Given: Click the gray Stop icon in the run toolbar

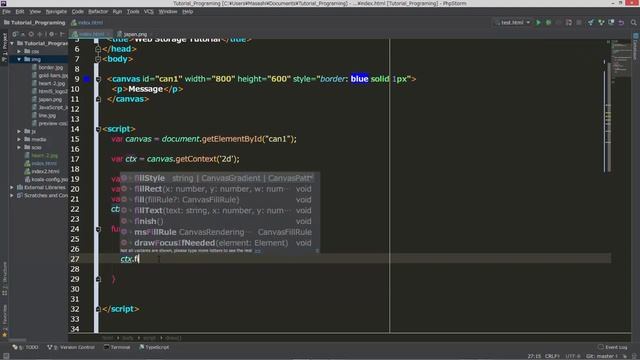Looking at the screenshot, I should point(579,22).
